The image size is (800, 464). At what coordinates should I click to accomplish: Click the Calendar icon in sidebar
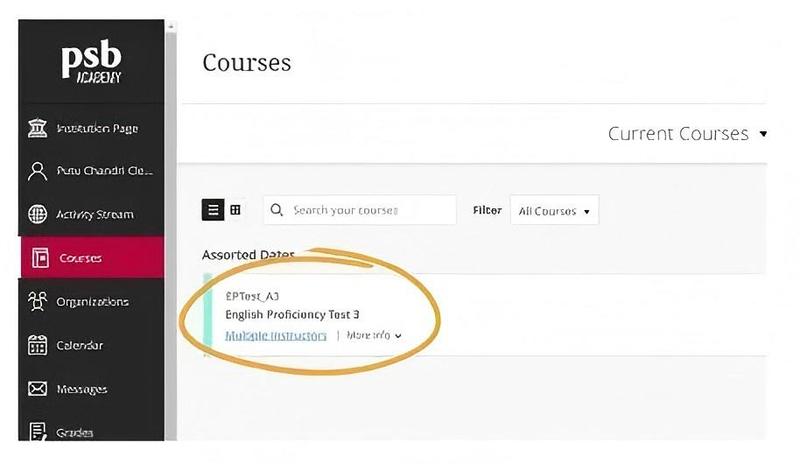click(x=38, y=345)
